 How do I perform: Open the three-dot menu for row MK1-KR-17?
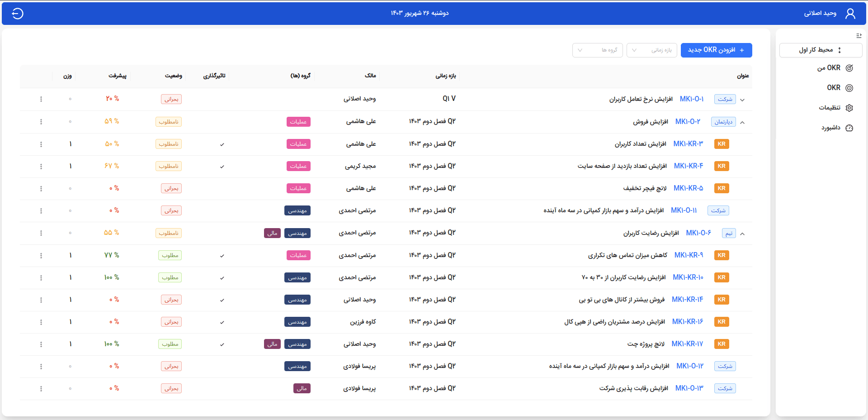click(x=41, y=344)
